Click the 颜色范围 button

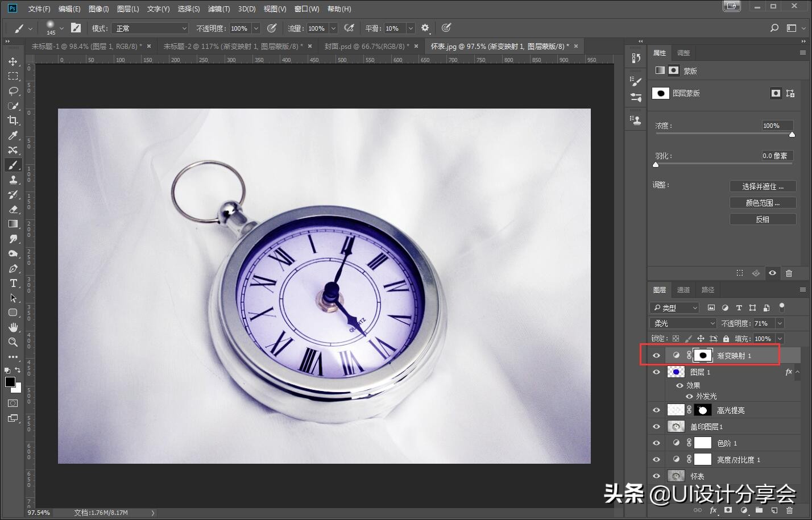tap(763, 202)
